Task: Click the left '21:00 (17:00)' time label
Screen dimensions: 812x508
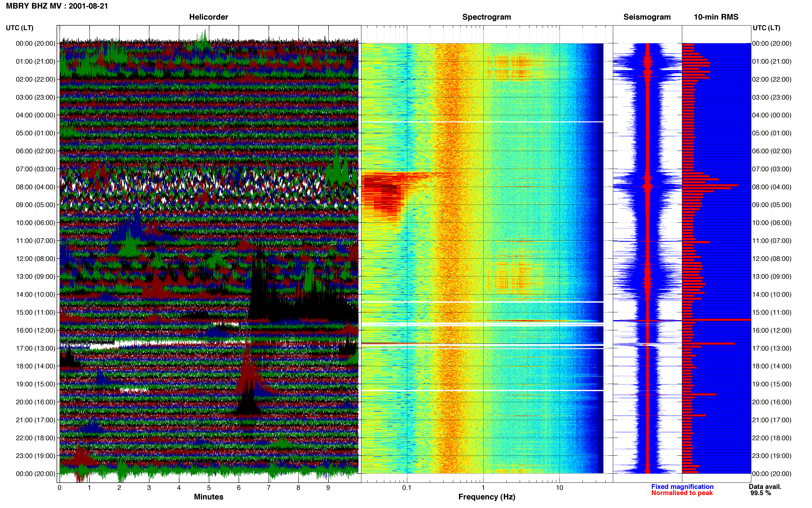Action: 36,420
